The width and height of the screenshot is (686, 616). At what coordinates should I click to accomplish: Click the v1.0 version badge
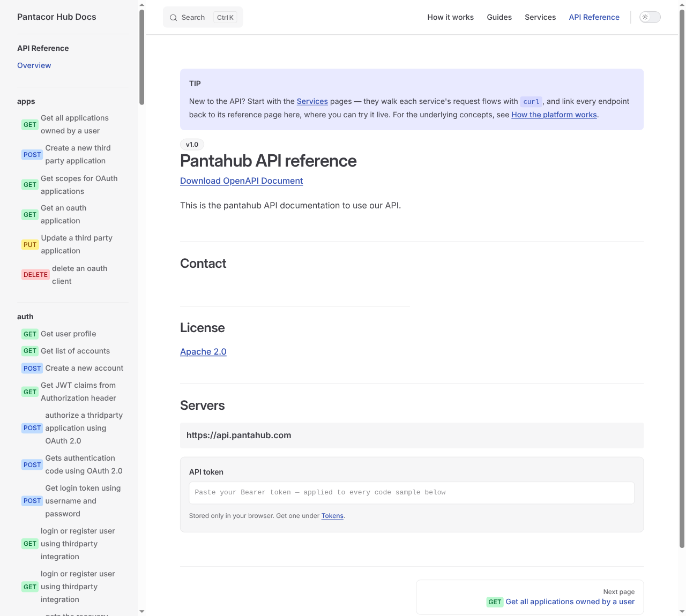[x=192, y=145]
